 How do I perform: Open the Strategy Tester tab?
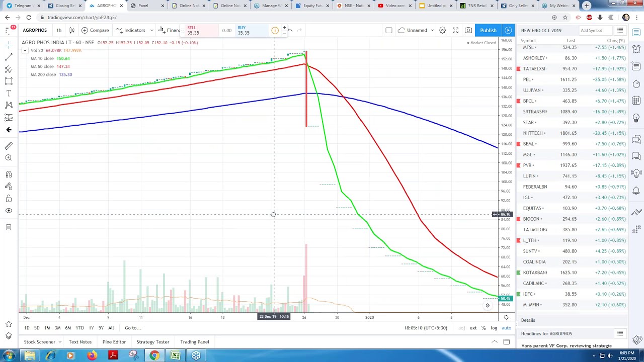pyautogui.click(x=153, y=342)
